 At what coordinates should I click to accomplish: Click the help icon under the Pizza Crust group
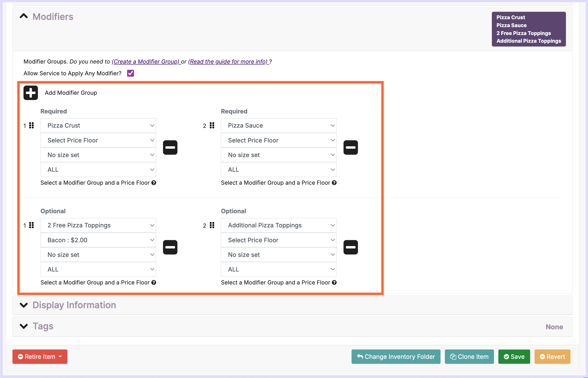click(154, 183)
